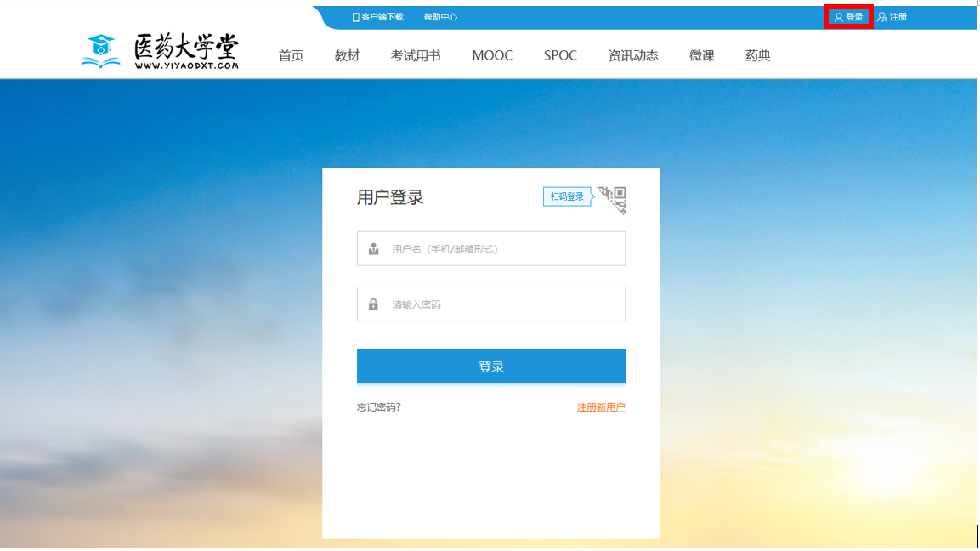Open 帮助中心 help center link

point(440,17)
